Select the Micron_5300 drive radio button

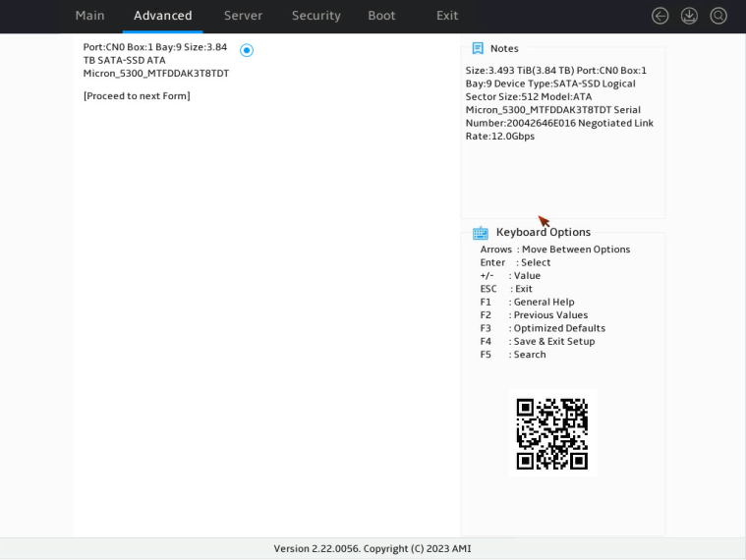(x=247, y=50)
